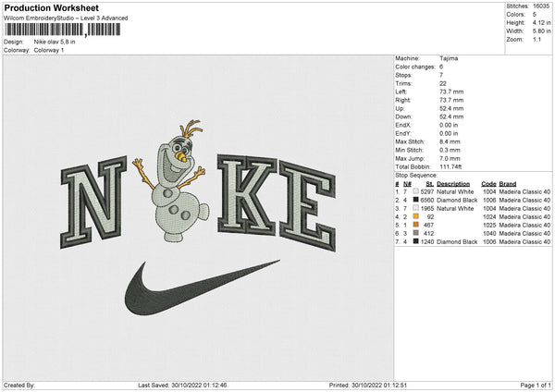Viewport: 555px width, 392px height.
Task: Click thread code '1025'
Action: 489,225
